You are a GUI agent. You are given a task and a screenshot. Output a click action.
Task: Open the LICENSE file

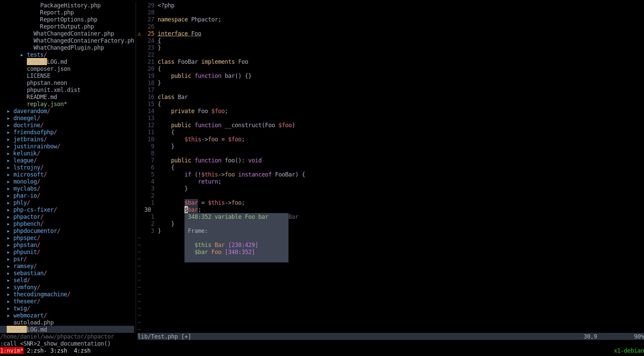click(39, 76)
